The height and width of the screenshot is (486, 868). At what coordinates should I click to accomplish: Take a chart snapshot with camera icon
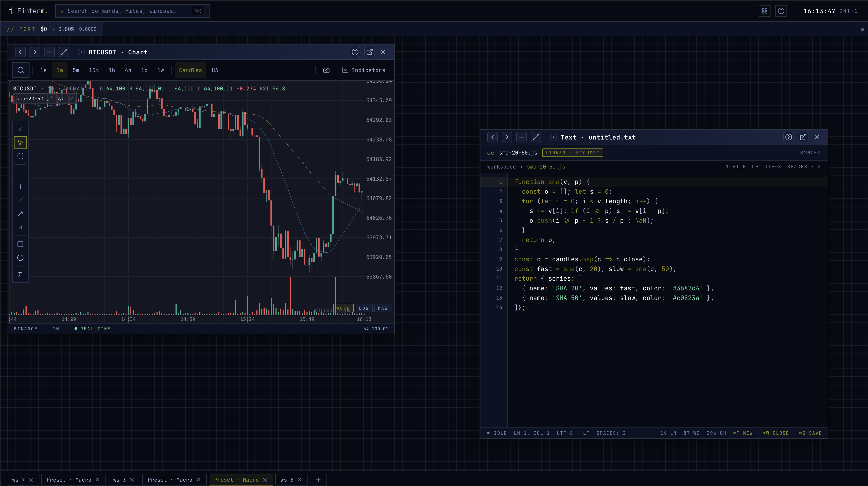[x=326, y=70]
